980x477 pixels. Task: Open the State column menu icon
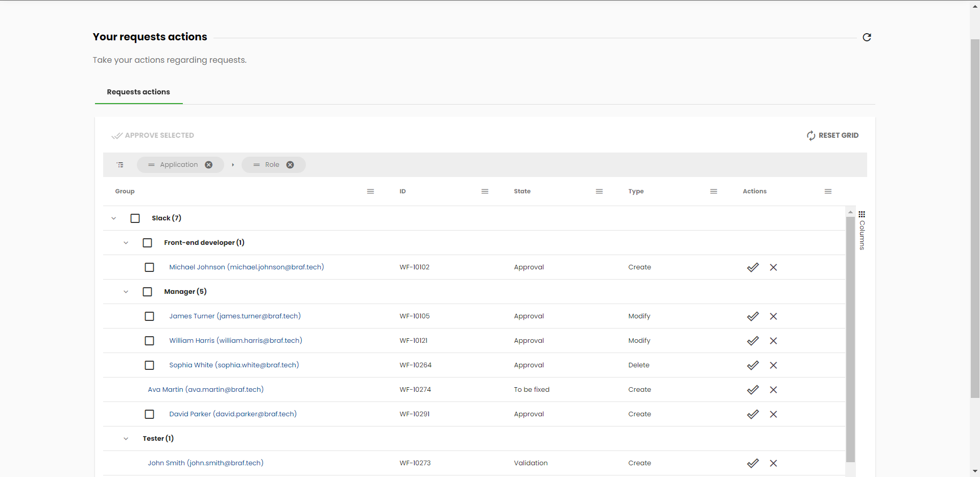click(x=599, y=191)
